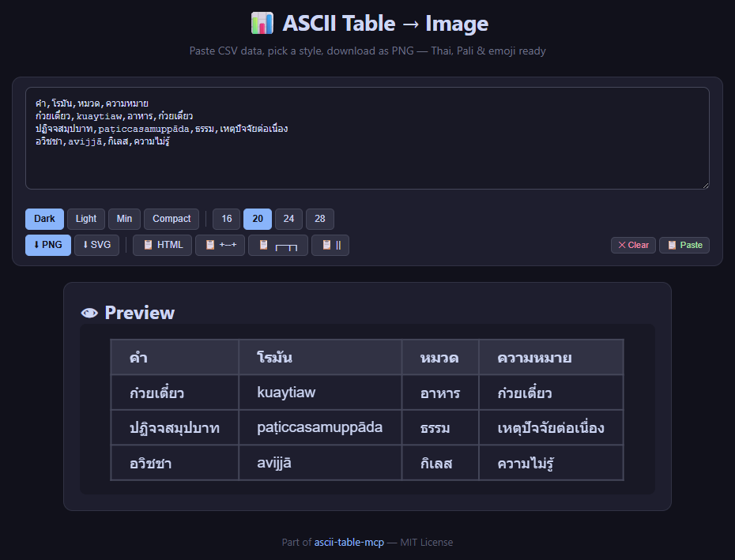Click the subtitle about pasting CSV data

[x=367, y=51]
